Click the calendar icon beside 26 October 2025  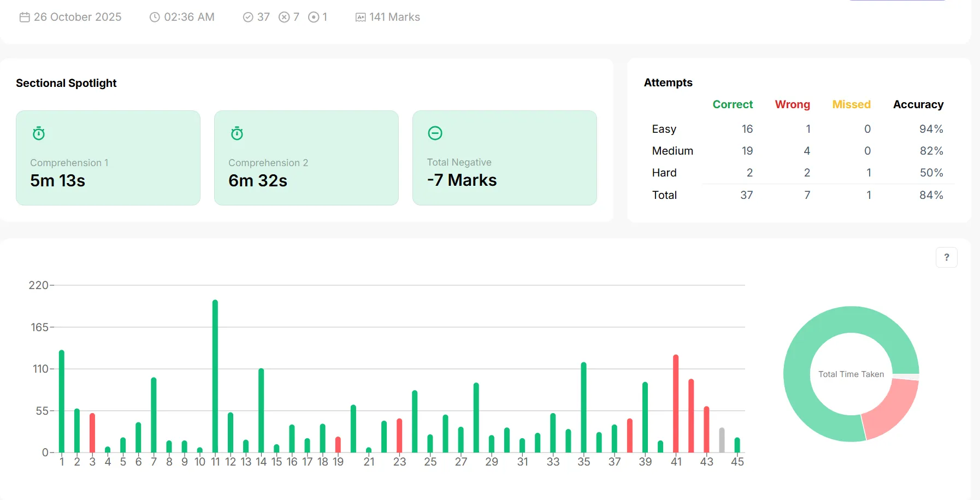tap(25, 17)
